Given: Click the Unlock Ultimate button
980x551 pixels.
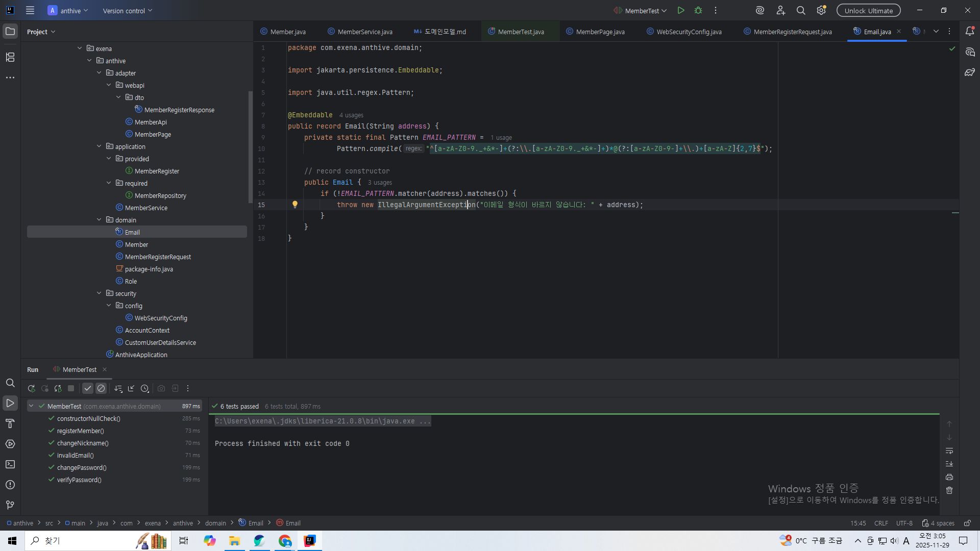Looking at the screenshot, I should pos(868,11).
